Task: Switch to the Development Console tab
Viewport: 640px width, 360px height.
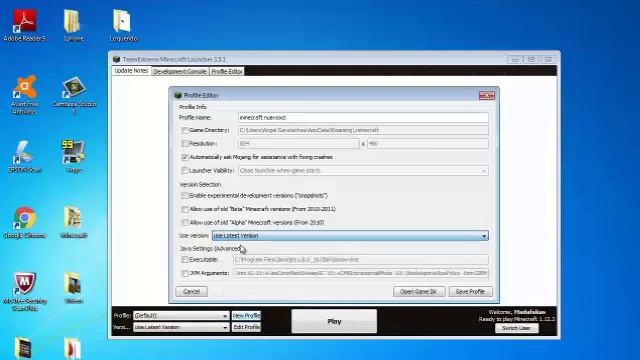Action: [x=180, y=71]
